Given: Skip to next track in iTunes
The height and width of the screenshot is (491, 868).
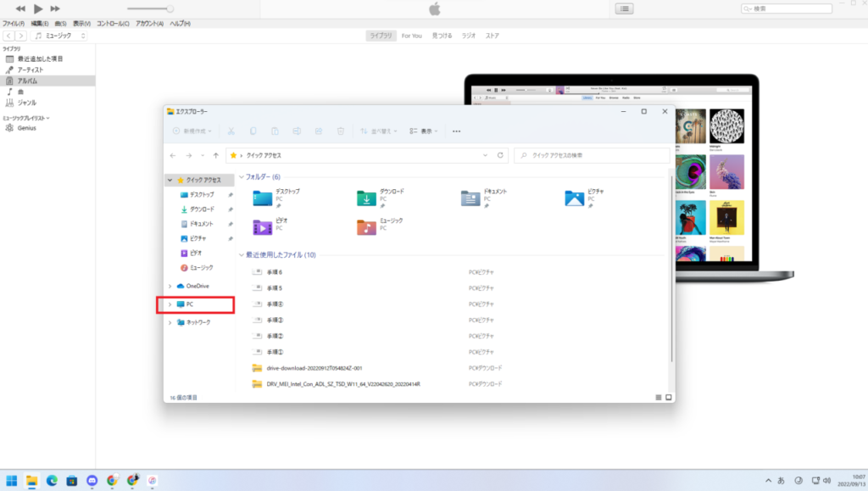Looking at the screenshot, I should pyautogui.click(x=55, y=8).
